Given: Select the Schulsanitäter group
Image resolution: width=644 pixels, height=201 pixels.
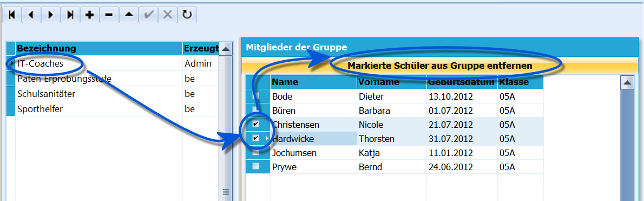Looking at the screenshot, I should [x=113, y=94].
